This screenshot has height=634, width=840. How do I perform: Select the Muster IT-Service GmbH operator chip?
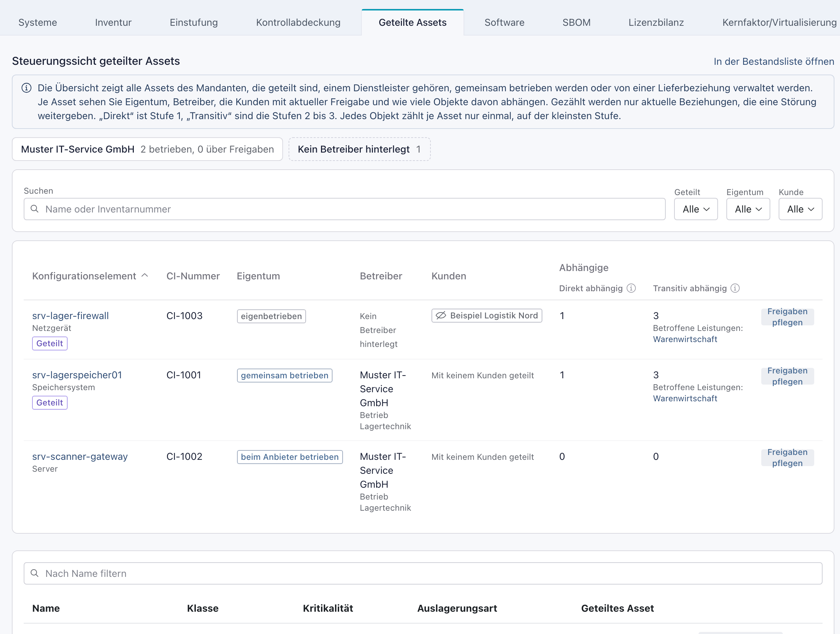(x=147, y=149)
